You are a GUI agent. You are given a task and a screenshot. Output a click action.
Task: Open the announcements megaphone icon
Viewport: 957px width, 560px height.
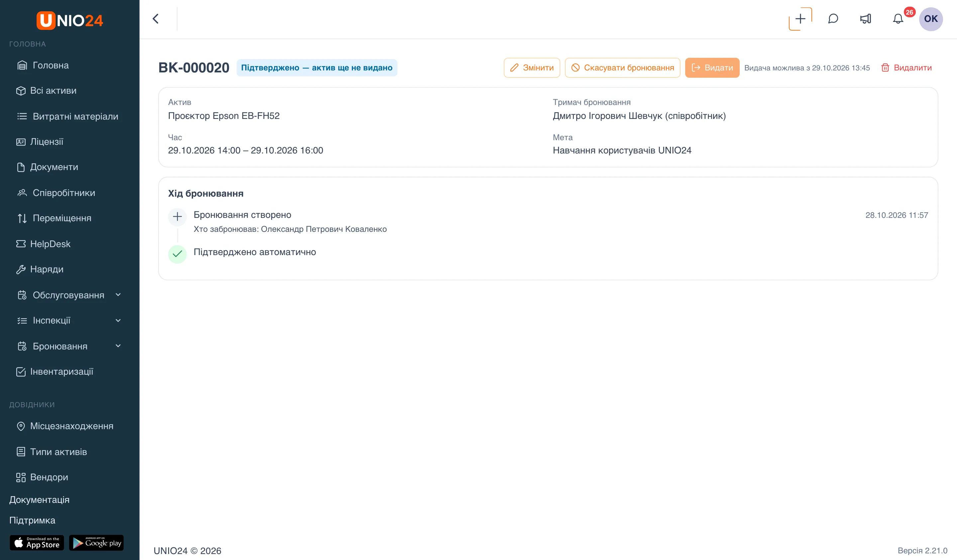[866, 19]
